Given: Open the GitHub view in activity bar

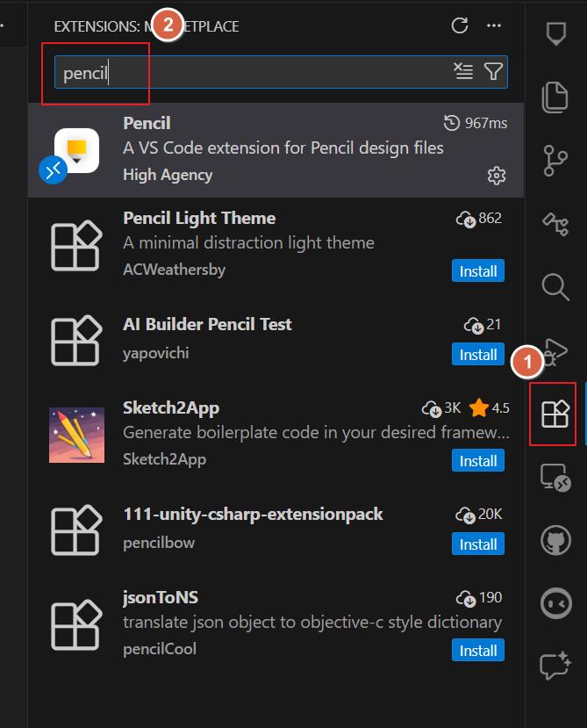Looking at the screenshot, I should pyautogui.click(x=555, y=540).
